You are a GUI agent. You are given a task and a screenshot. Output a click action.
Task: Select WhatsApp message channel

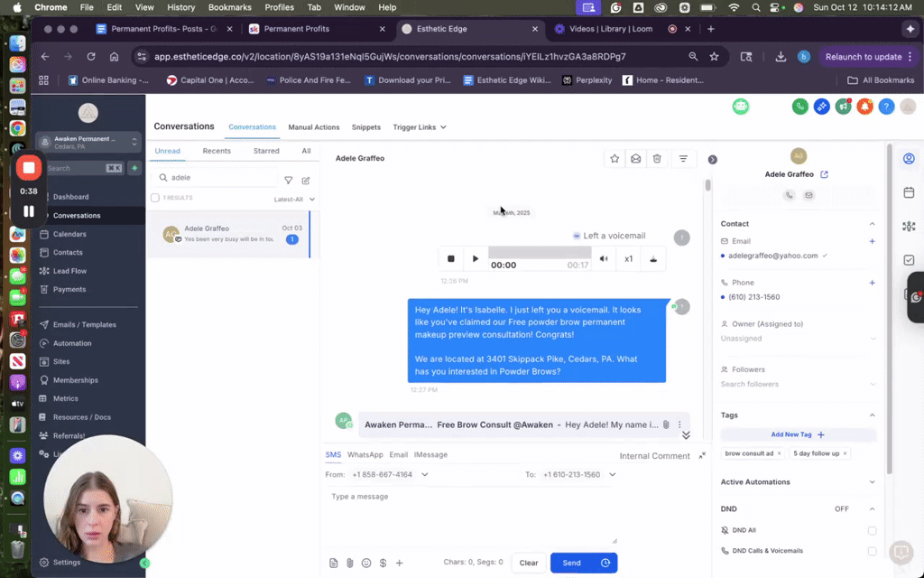(x=365, y=455)
